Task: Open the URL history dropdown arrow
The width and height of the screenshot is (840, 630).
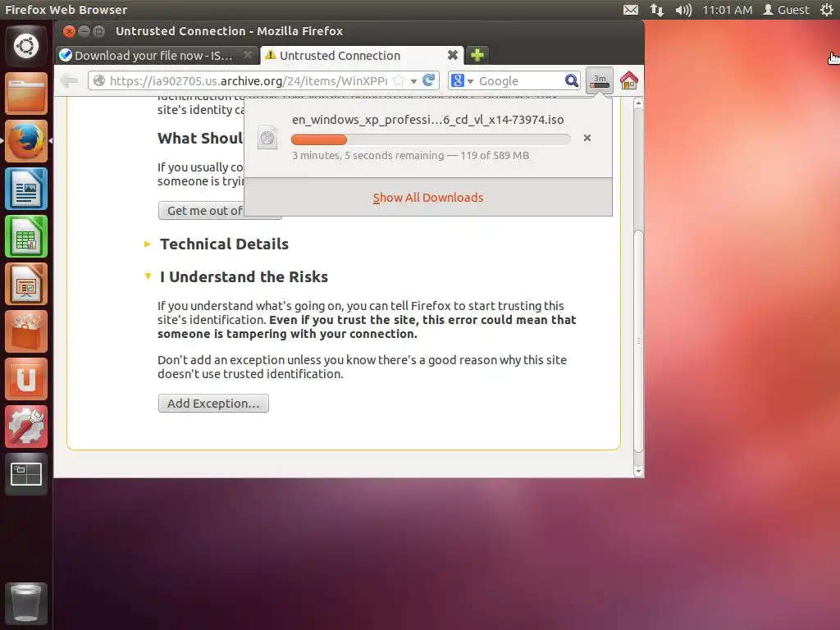Action: click(x=413, y=81)
